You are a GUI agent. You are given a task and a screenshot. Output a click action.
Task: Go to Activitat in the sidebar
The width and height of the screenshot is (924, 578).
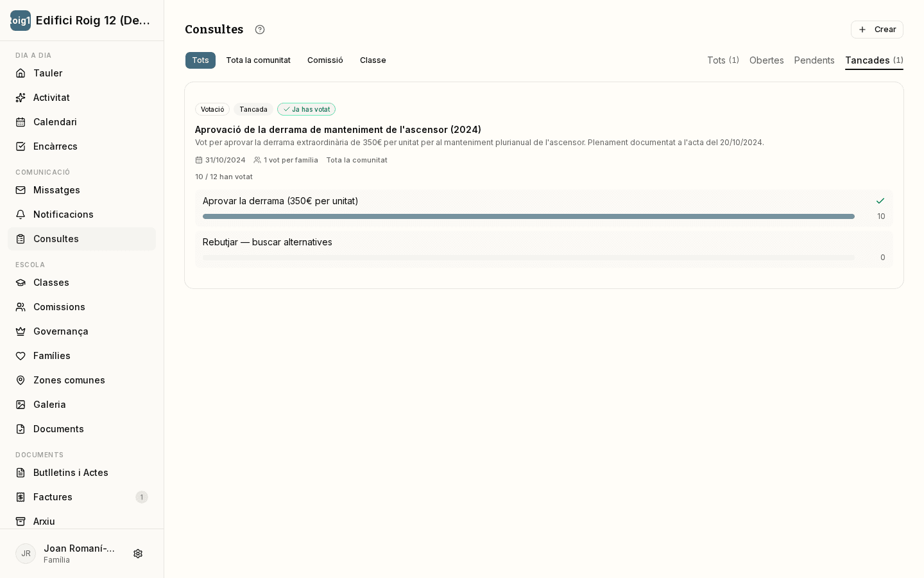[81, 98]
